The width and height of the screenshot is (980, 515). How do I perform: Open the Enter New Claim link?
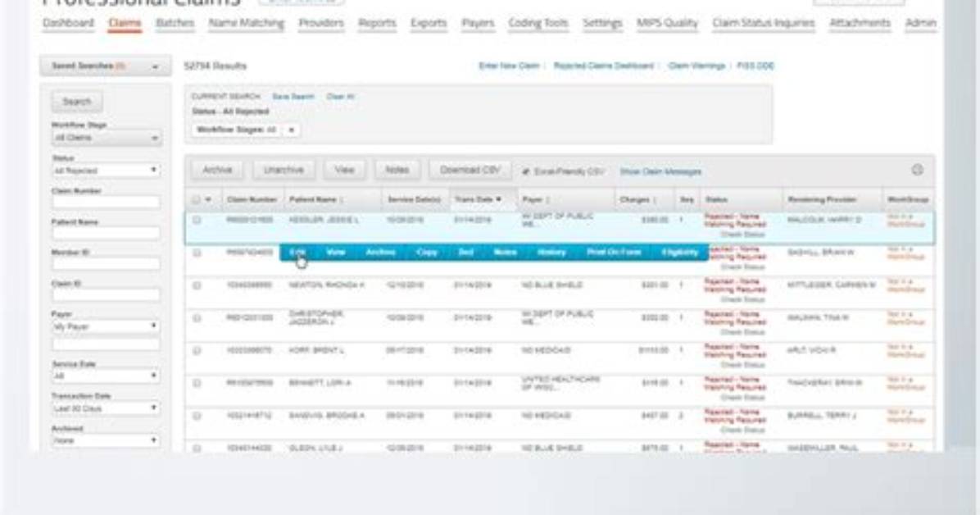point(509,66)
